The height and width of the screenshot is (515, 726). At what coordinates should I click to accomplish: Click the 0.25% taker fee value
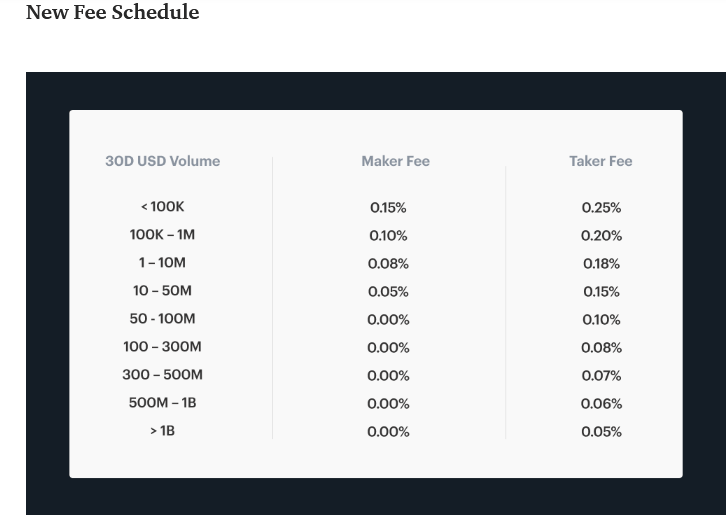coord(601,207)
